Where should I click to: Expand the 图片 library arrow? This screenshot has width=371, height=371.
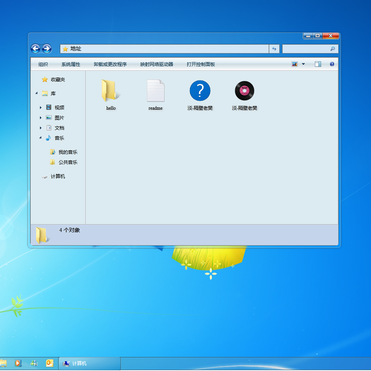pos(41,118)
